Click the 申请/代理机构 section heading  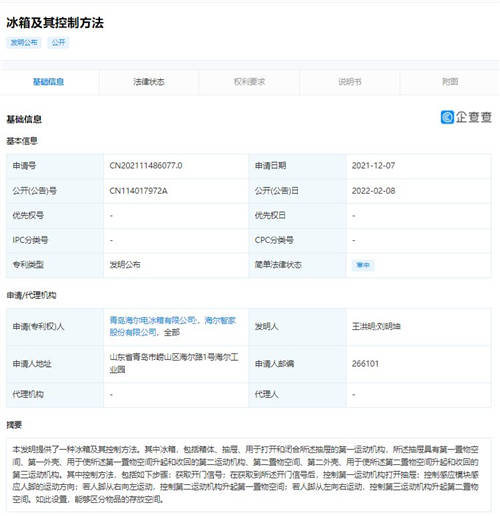tap(31, 295)
